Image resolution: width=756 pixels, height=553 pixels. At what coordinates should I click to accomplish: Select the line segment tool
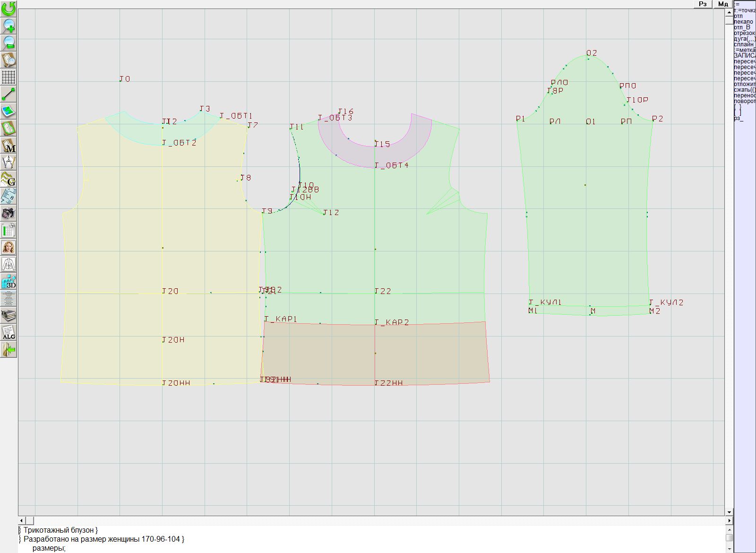[9, 94]
